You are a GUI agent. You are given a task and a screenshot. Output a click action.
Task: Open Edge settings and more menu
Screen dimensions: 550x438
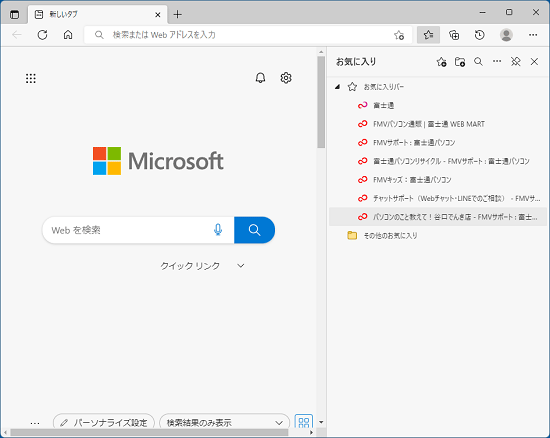pos(533,35)
